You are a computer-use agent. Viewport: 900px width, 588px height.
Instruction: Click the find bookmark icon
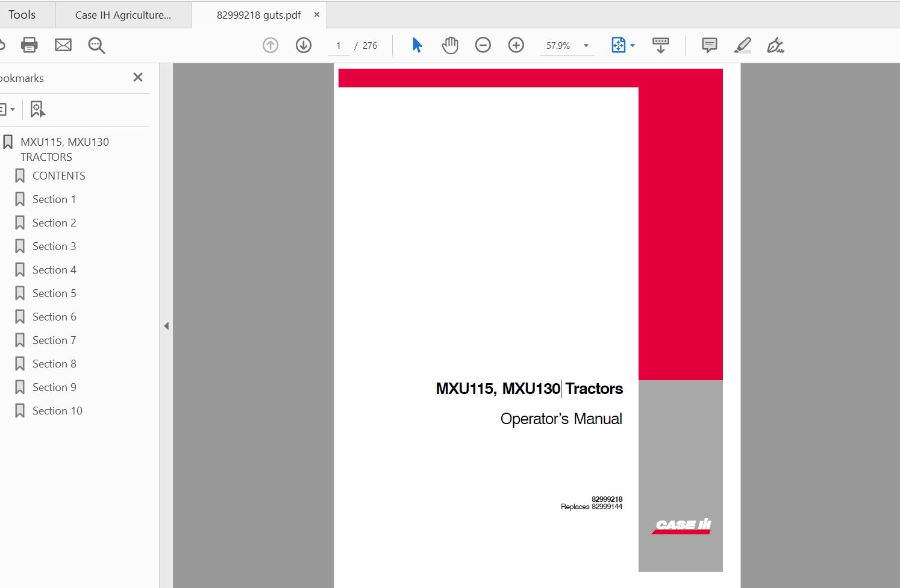pyautogui.click(x=37, y=109)
